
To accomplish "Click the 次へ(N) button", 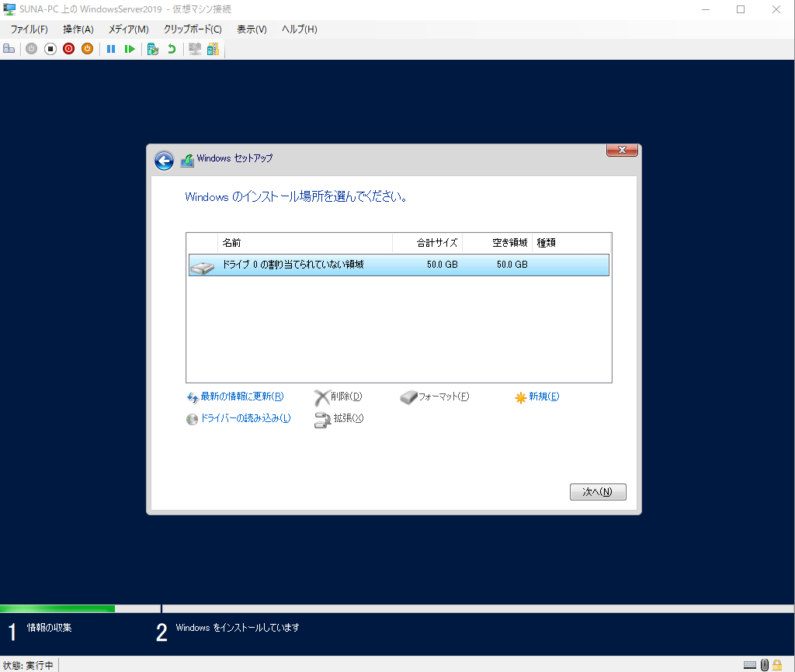I will coord(598,491).
